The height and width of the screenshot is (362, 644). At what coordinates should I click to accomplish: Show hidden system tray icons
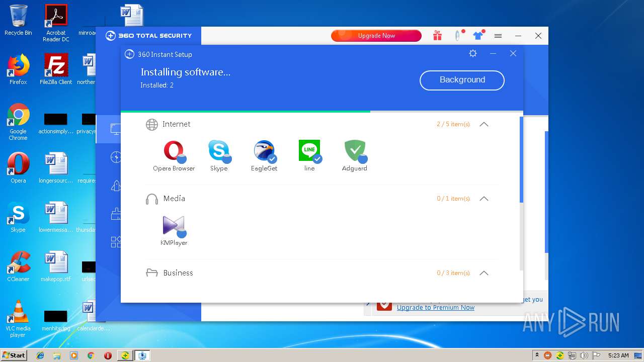537,355
